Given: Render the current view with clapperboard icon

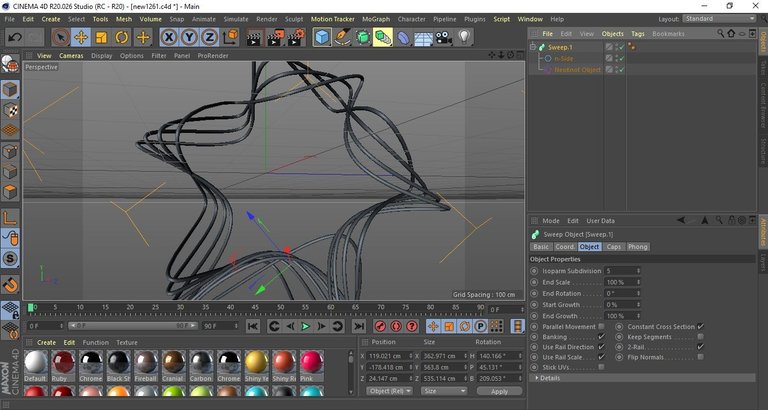Looking at the screenshot, I should 254,37.
